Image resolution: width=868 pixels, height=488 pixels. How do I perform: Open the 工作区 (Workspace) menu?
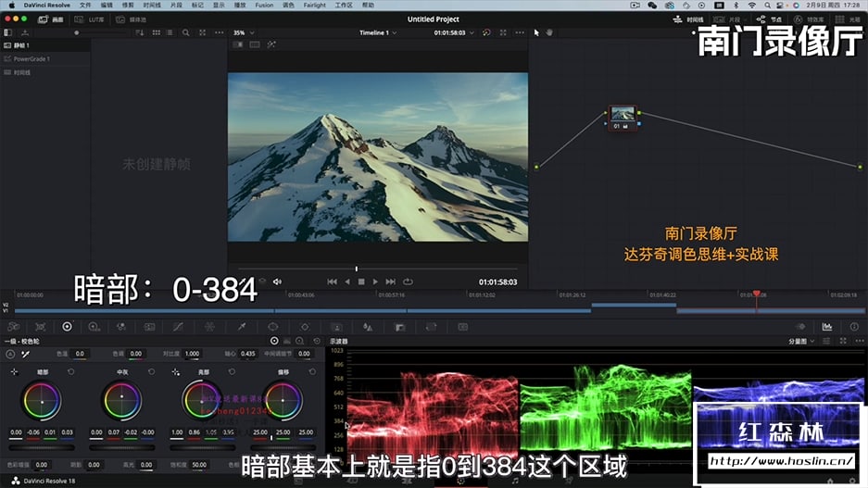point(343,5)
